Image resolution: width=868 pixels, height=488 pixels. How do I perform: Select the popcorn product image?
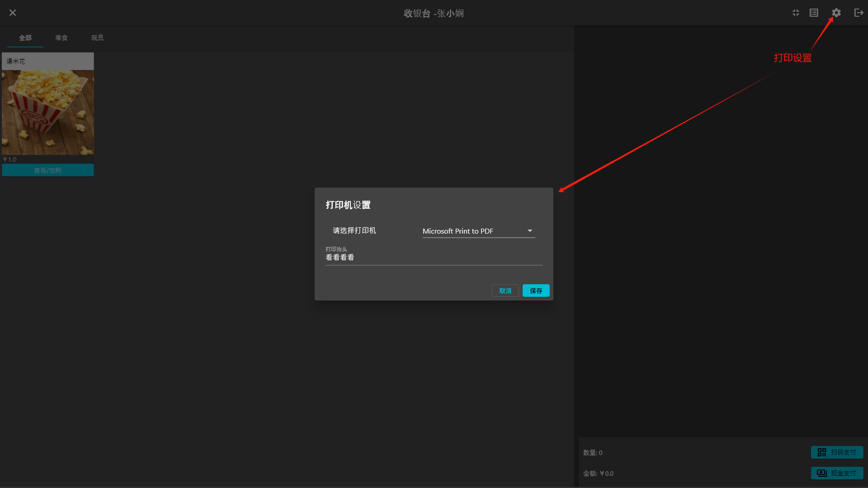tap(48, 112)
